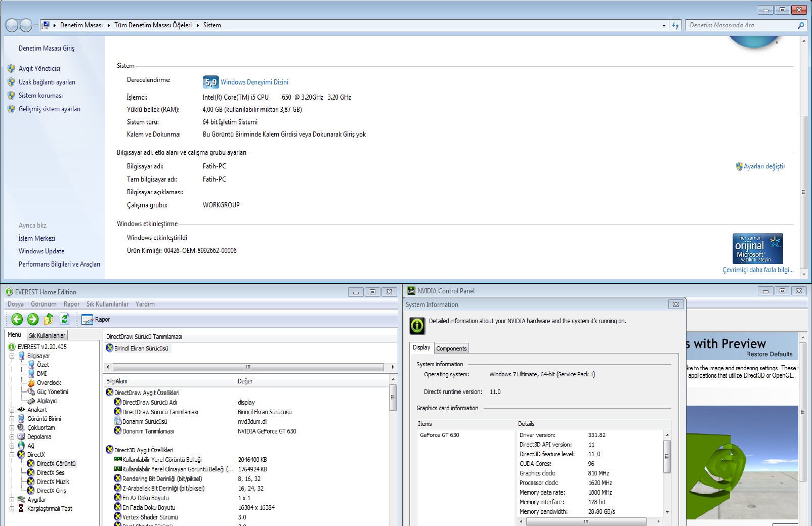Click the green Back arrow in EVEREST toolbar
812x526 pixels.
[17, 319]
